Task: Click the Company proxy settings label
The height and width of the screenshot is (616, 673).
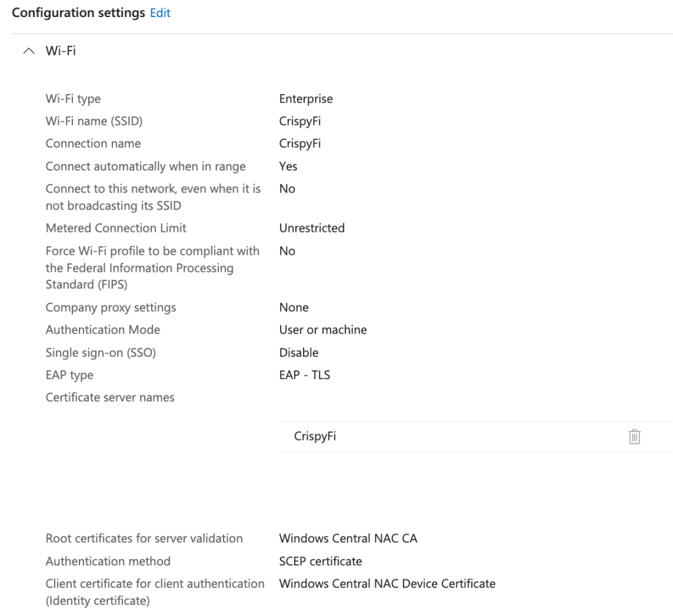Action: [110, 308]
